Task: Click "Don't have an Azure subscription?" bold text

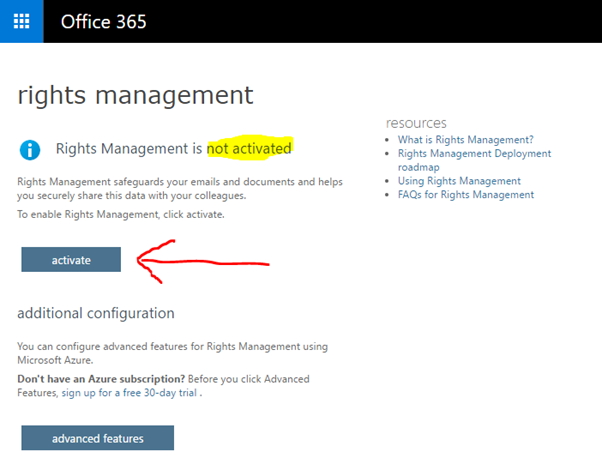Action: coord(101,379)
